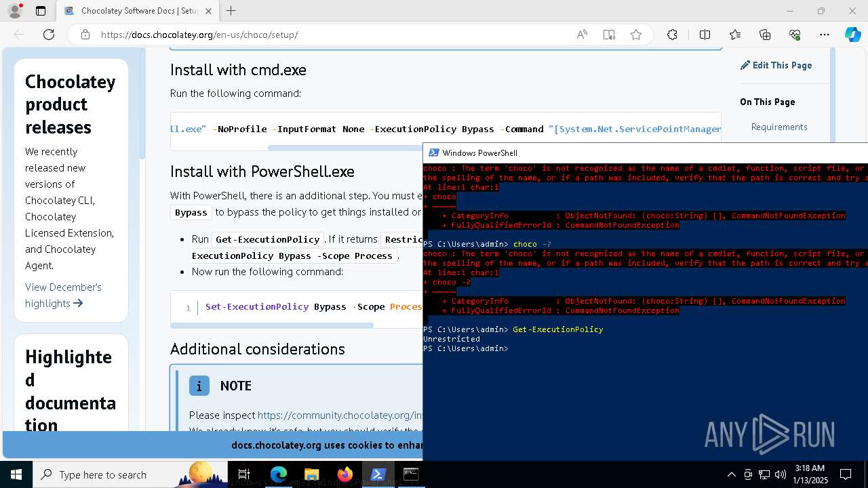This screenshot has width=868, height=488.
Task: Open a new browser tab
Action: pos(231,11)
